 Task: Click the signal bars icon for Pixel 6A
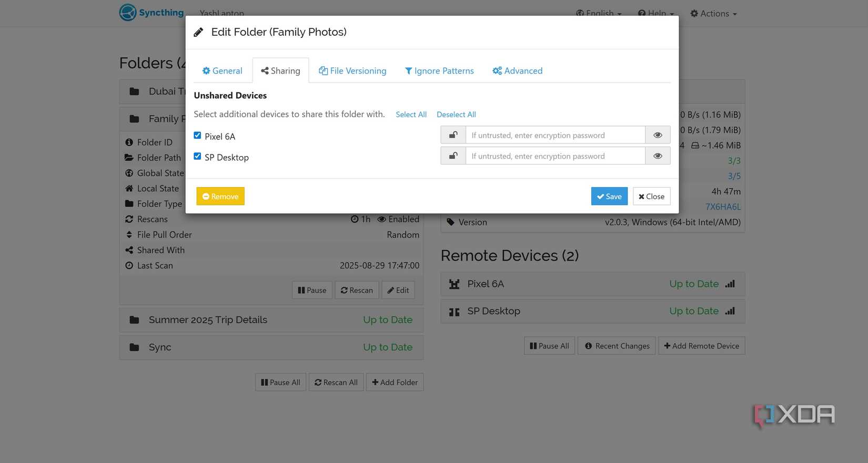tap(730, 284)
